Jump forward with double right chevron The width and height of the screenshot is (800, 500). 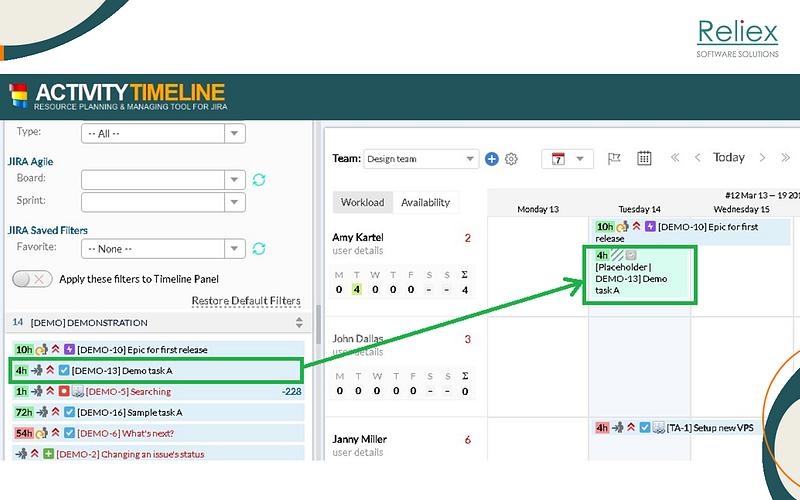click(x=785, y=158)
